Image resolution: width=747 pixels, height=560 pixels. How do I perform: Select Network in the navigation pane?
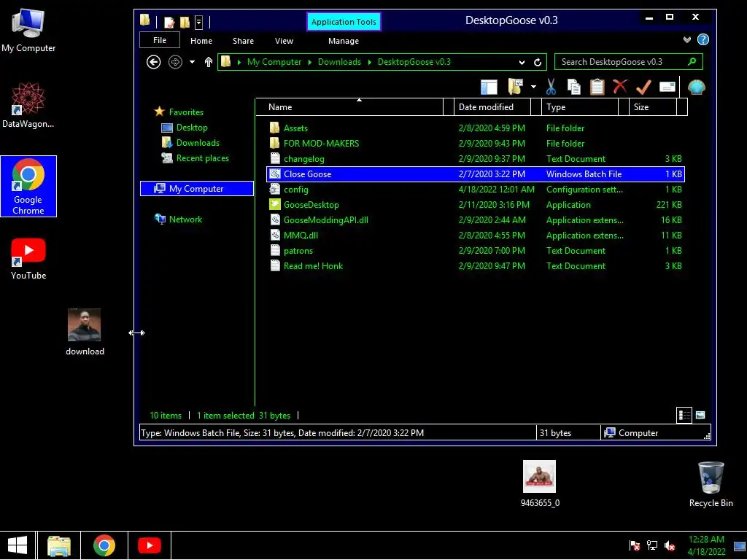point(178,219)
